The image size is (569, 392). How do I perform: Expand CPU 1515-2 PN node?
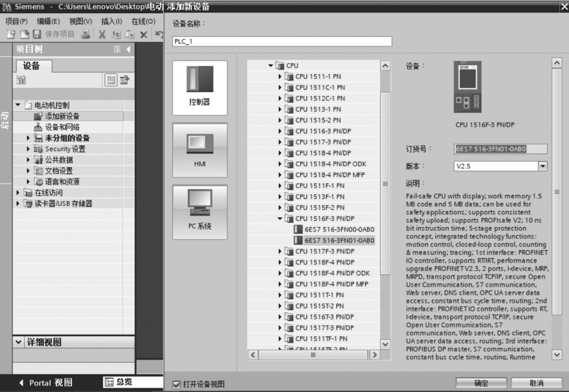point(280,120)
